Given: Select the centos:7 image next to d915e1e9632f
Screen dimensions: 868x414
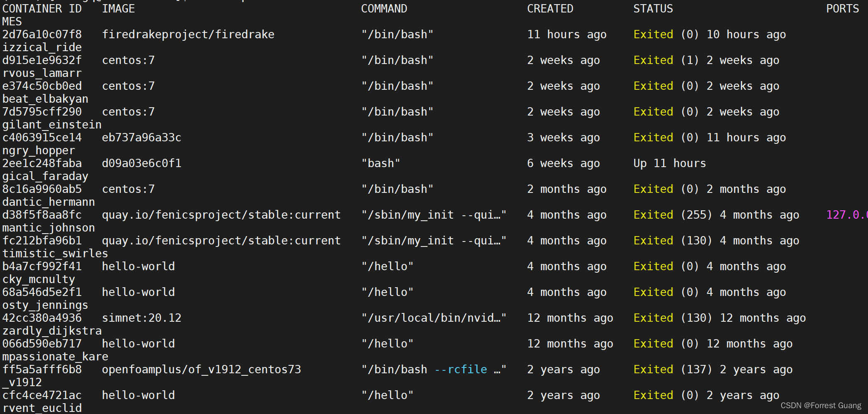Looking at the screenshot, I should [128, 60].
